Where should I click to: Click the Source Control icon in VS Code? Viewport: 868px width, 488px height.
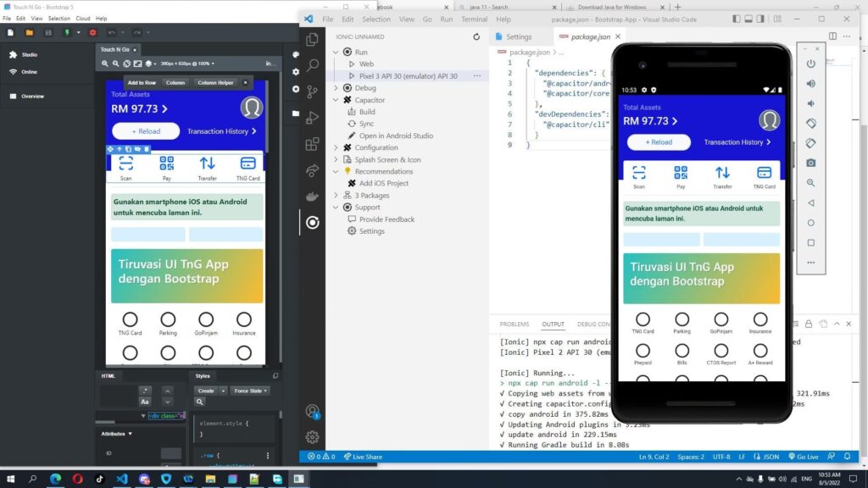click(x=313, y=91)
